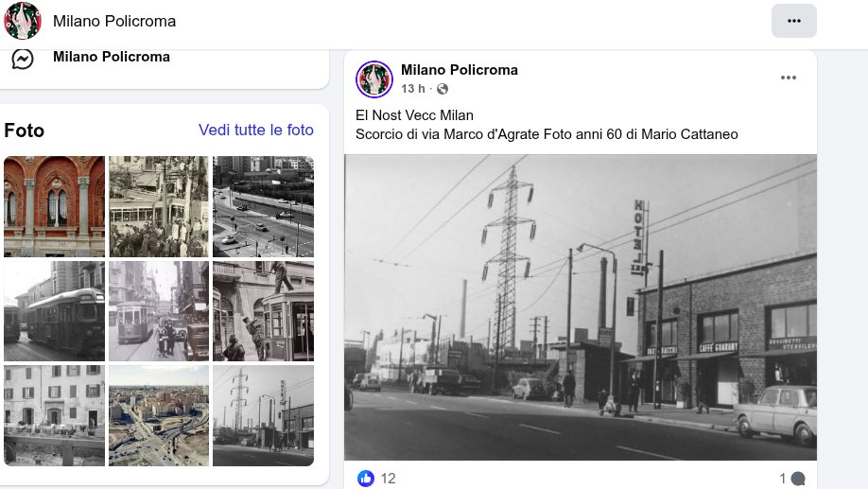
Task: Click the Messenger icon beside Milano Policroma
Action: (23, 59)
